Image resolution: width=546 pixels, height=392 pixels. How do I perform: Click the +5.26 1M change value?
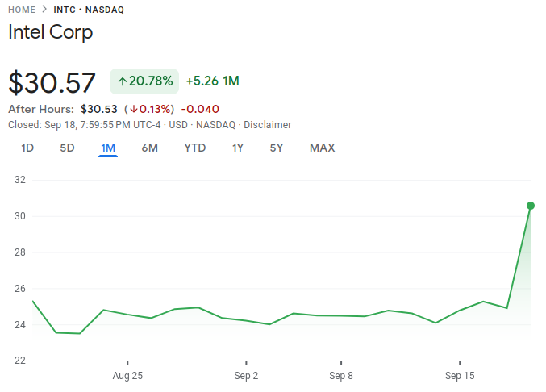tap(212, 81)
